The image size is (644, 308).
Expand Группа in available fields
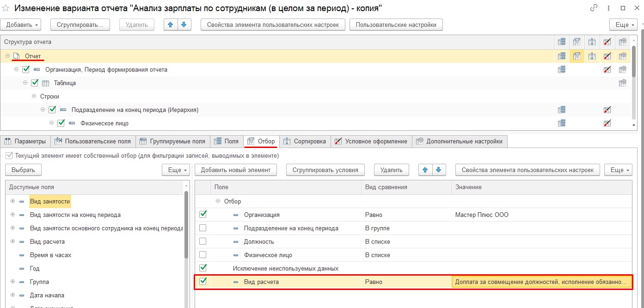pyautogui.click(x=12, y=282)
